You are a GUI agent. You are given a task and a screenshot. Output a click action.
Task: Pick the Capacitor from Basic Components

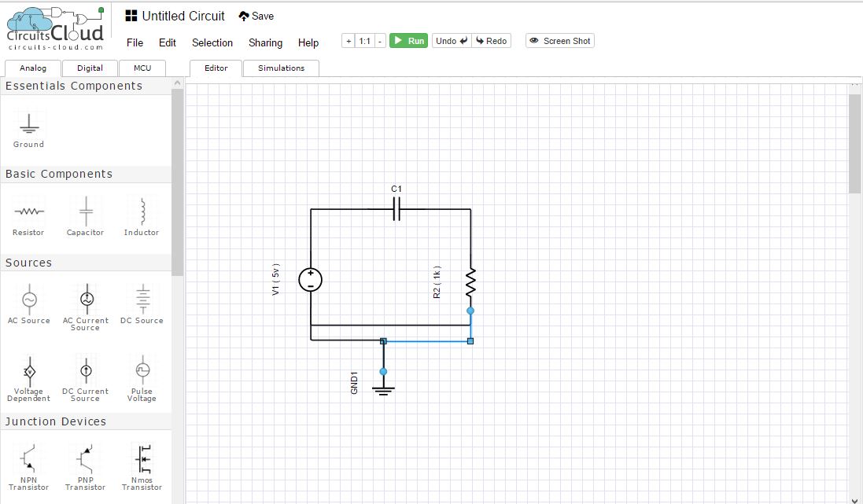(x=85, y=214)
